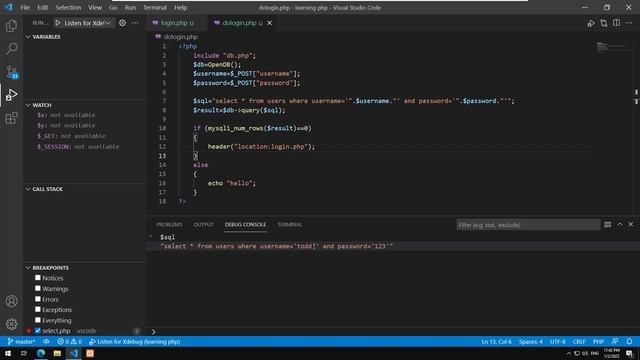
Task: Click the debug console filter input
Action: (528, 225)
